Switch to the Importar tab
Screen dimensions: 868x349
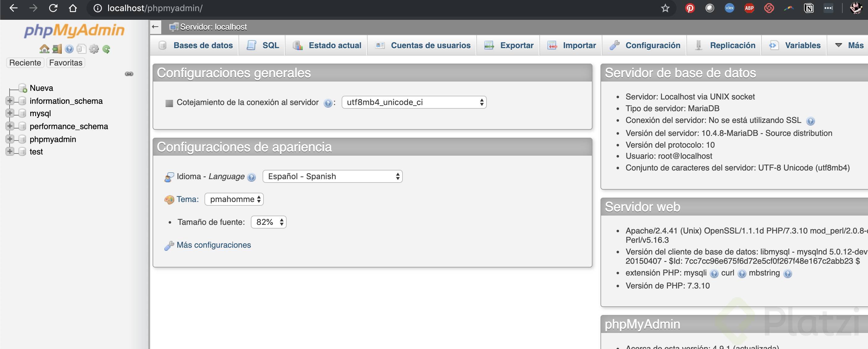coord(571,45)
